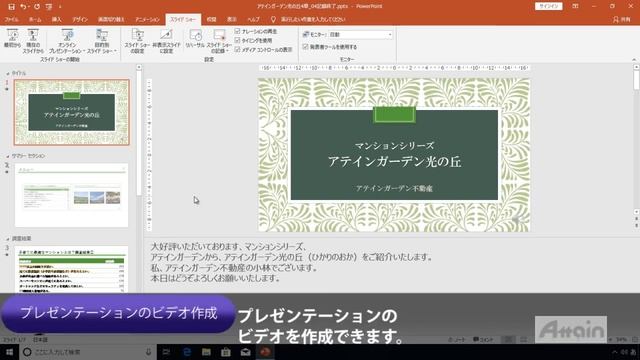Open the Windows Start menu

[x=9, y=352]
